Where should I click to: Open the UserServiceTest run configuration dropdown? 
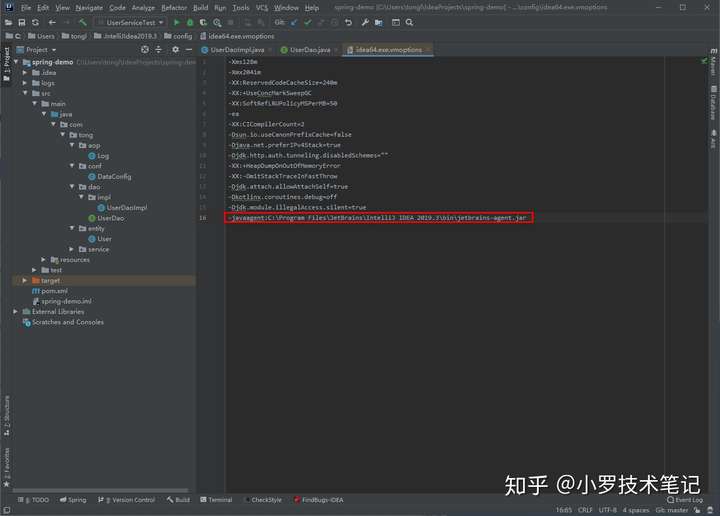coord(130,22)
